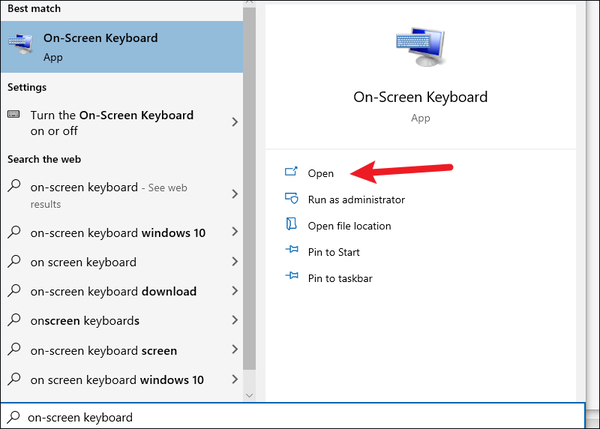Select the 'on-screen keyboard screen' suggestion

[103, 351]
